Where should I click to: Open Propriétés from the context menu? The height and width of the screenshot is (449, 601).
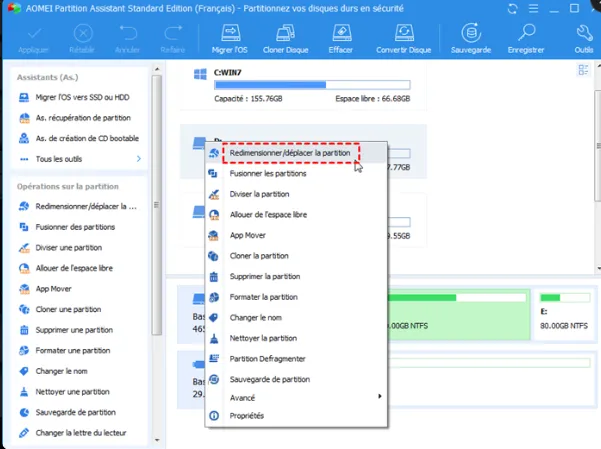pyautogui.click(x=296, y=416)
